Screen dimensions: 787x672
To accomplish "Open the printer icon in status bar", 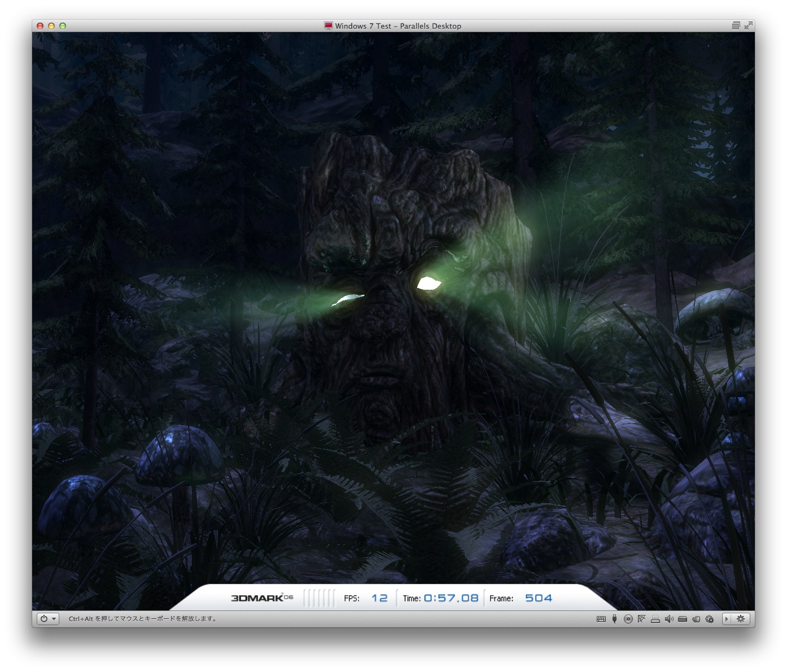I will point(655,619).
